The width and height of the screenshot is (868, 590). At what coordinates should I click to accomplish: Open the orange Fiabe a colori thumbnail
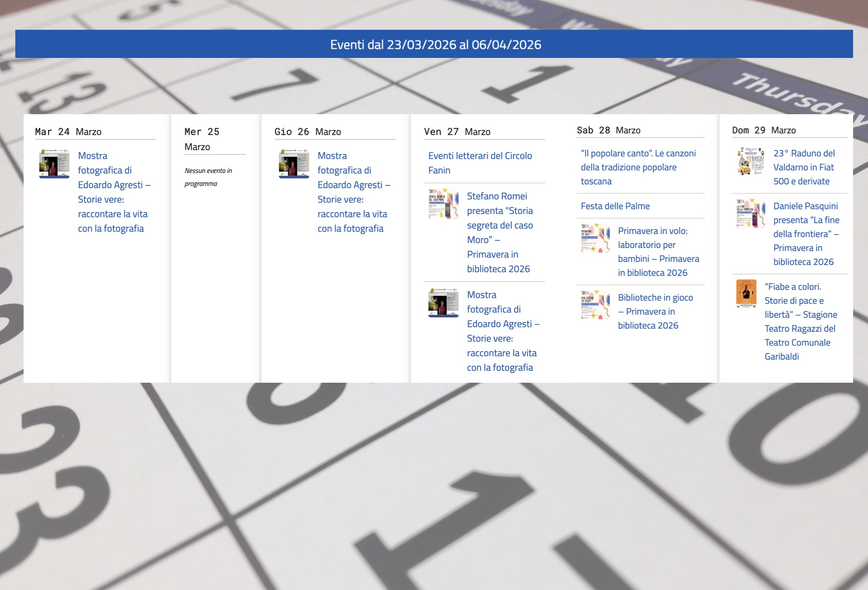(x=746, y=293)
